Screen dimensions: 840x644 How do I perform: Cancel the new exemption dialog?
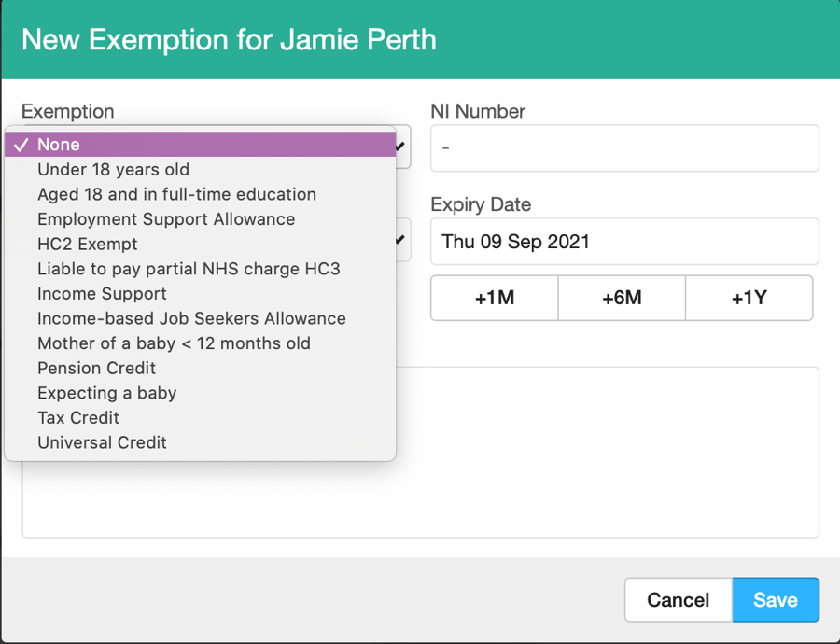[x=678, y=600]
